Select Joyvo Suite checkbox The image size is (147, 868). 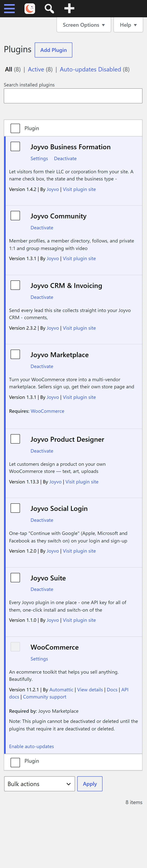[x=15, y=578]
